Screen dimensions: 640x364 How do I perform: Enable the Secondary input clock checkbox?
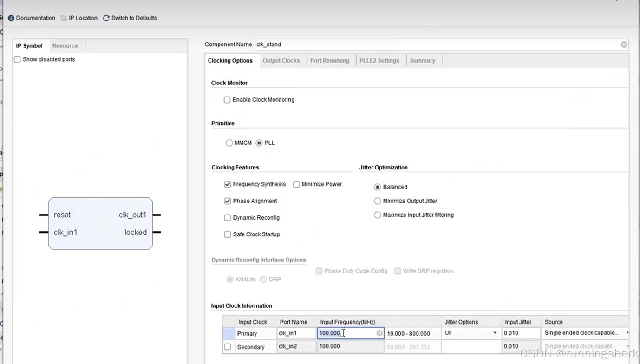pos(228,347)
